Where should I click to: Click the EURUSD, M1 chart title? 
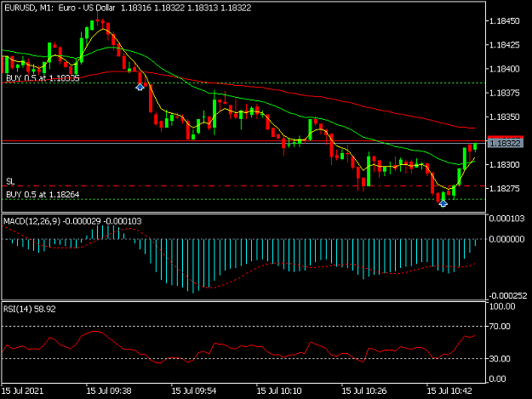point(60,8)
